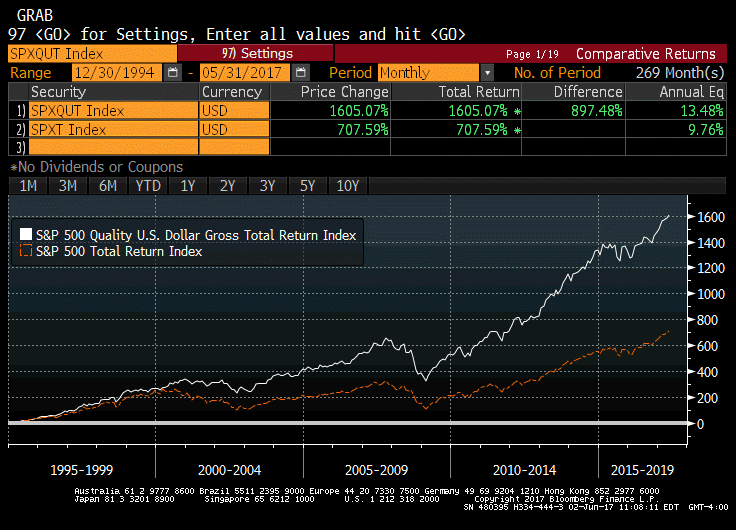Select the 5Y range tab
This screenshot has width=736, height=530.
tap(307, 186)
